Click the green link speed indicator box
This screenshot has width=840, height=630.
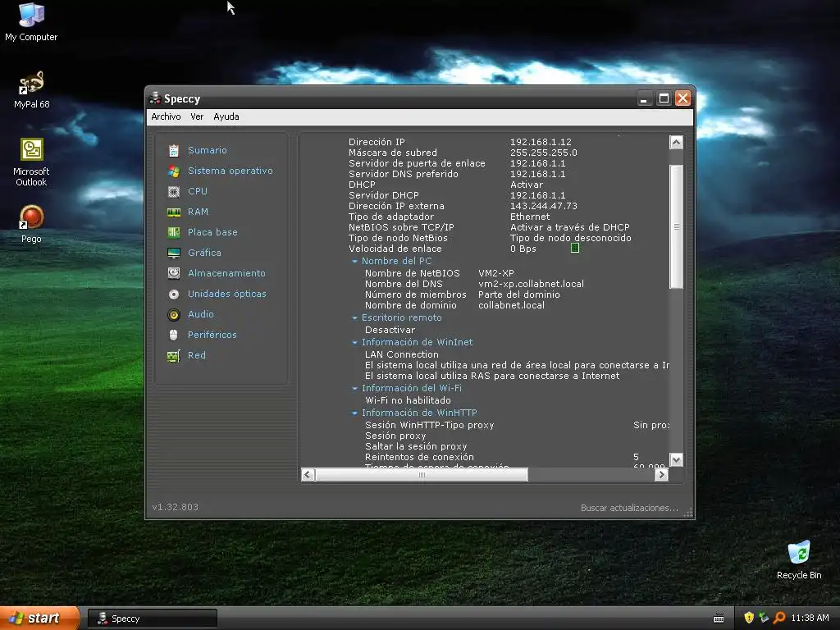(575, 248)
